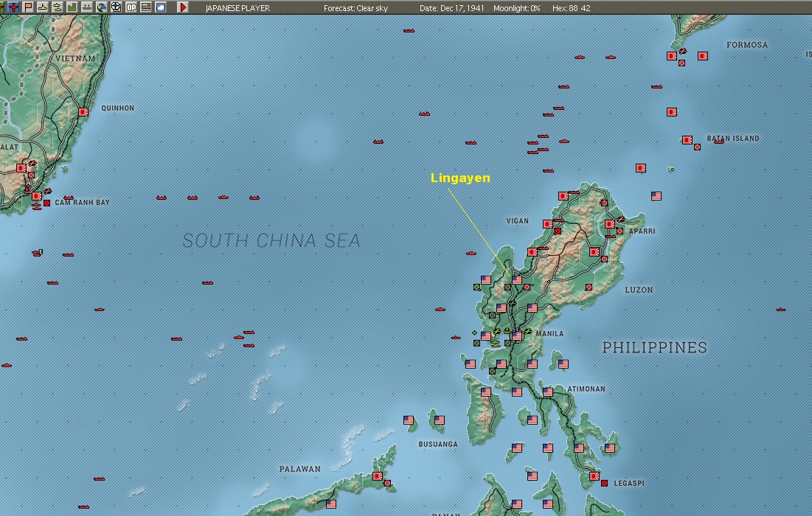The width and height of the screenshot is (812, 516).
Task: Click the Forecast: Clear sky text
Action: [355, 8]
